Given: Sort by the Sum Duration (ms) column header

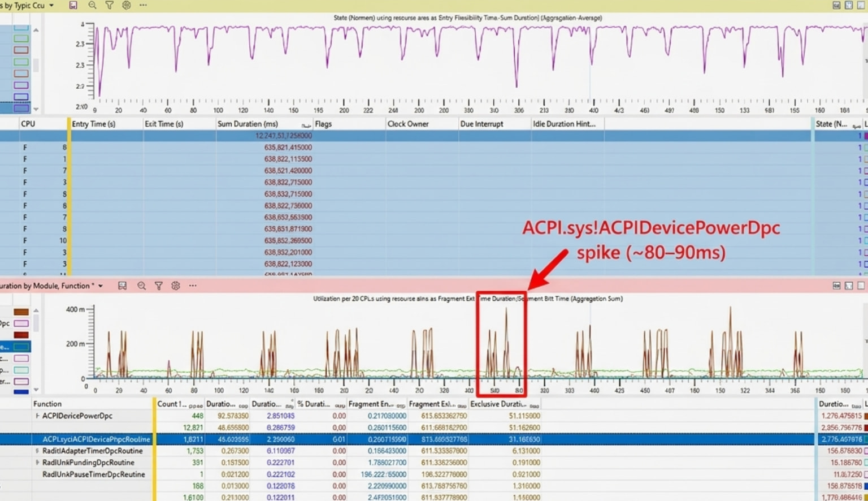Looking at the screenshot, I should (248, 124).
